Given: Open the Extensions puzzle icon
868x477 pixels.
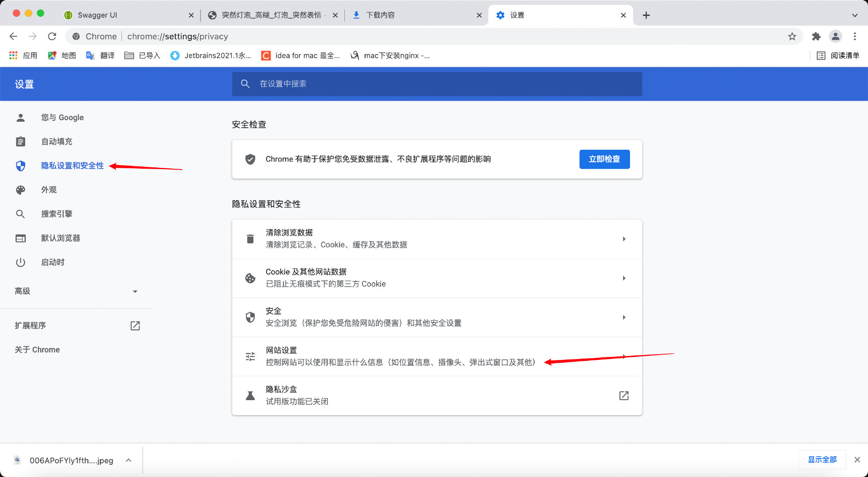Looking at the screenshot, I should click(816, 37).
